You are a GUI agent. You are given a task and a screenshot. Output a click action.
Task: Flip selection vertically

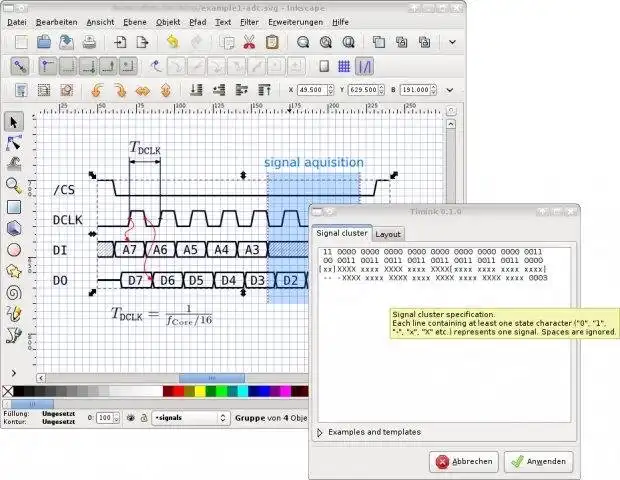(x=166, y=90)
